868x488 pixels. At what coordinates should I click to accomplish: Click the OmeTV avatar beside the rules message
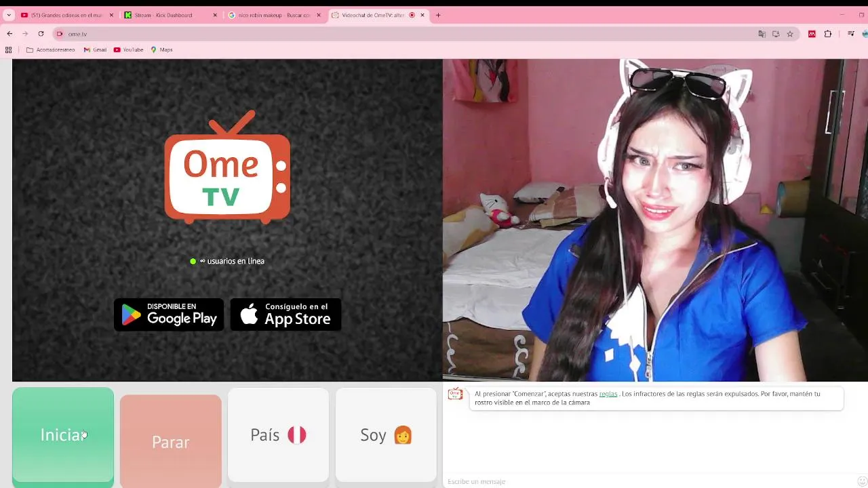click(455, 394)
